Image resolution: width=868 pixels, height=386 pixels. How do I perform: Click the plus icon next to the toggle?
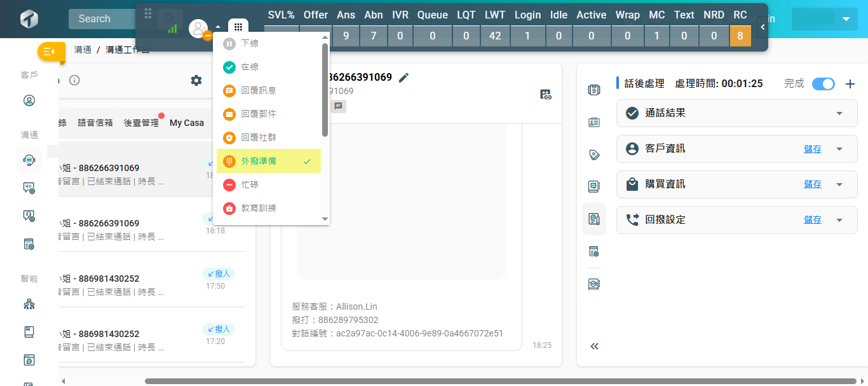850,84
